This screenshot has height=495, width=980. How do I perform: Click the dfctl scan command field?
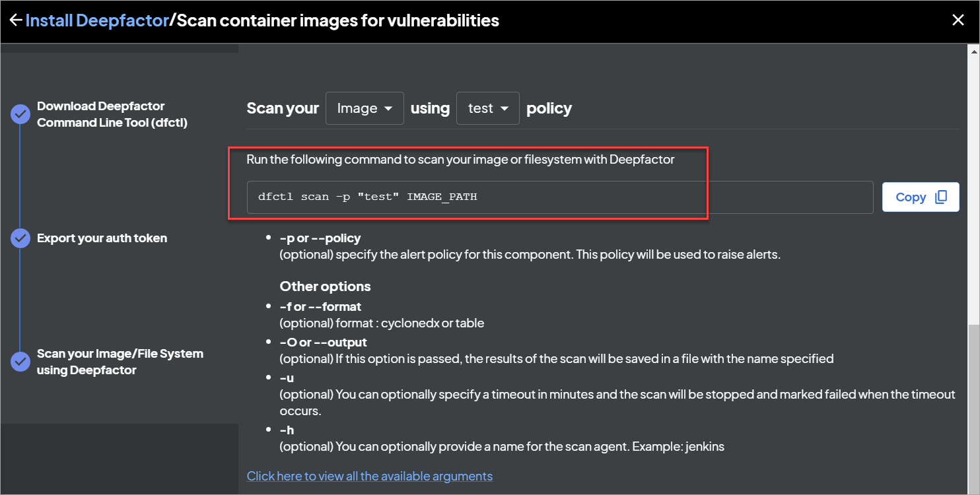pyautogui.click(x=560, y=197)
